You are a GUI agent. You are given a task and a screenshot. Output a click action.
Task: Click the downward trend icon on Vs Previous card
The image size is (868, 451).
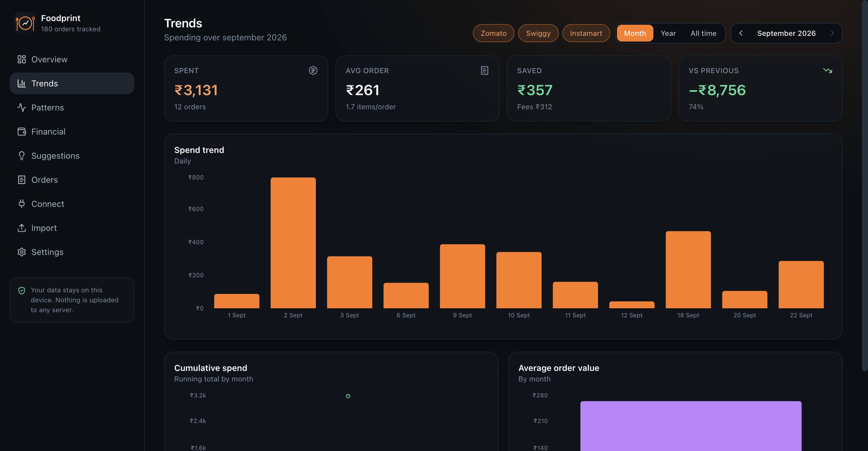828,70
